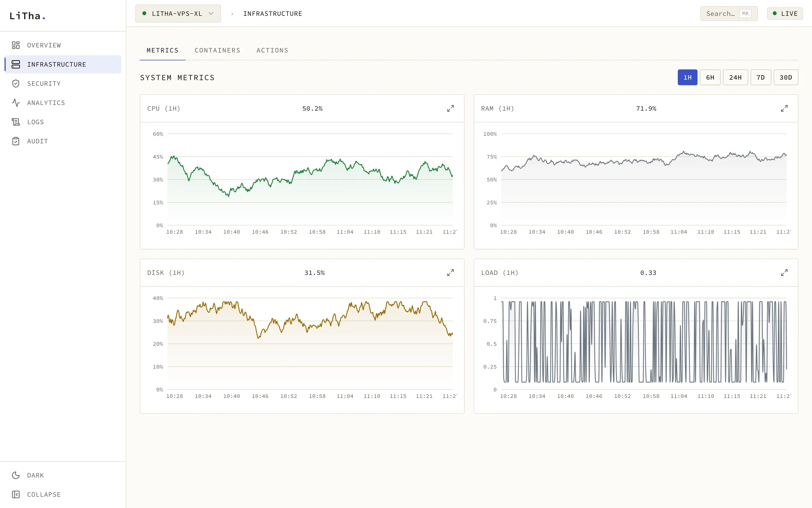This screenshot has height=508, width=812.
Task: Click the Security shield icon
Action: pos(16,84)
